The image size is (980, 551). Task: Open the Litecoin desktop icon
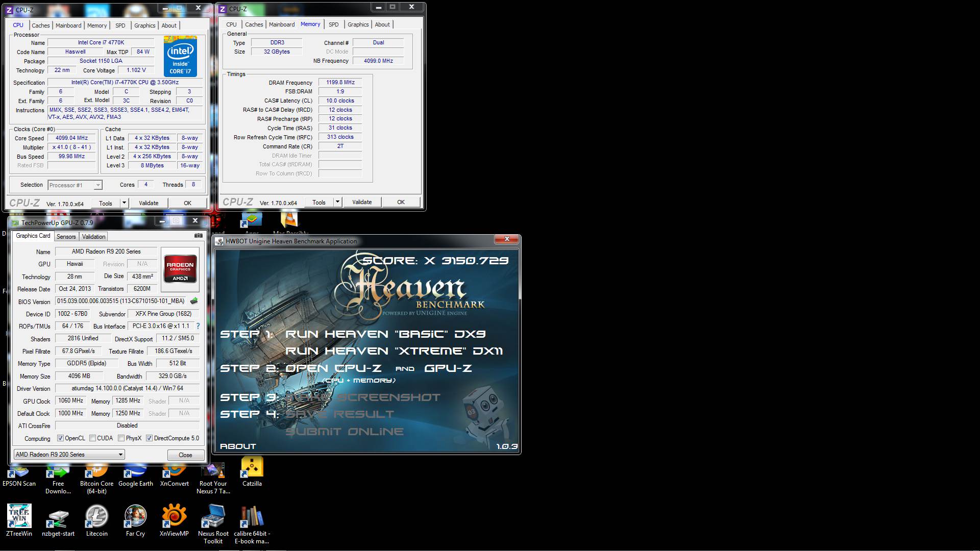[96, 520]
